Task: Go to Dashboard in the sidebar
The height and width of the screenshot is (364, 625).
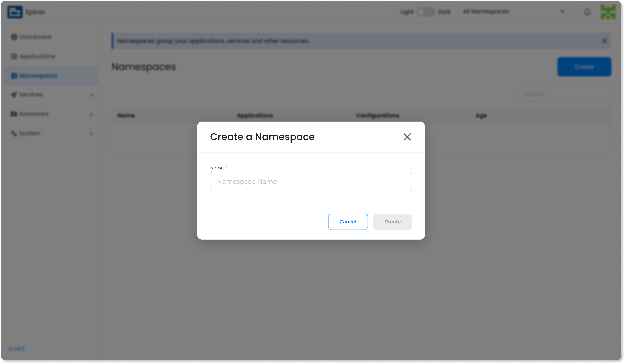Action: [51, 37]
